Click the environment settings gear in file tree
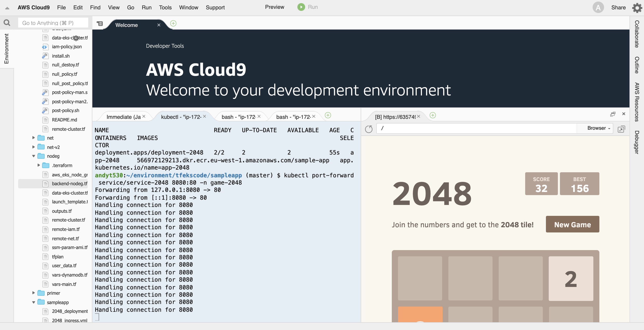Image resolution: width=644 pixels, height=330 pixels. point(76,38)
